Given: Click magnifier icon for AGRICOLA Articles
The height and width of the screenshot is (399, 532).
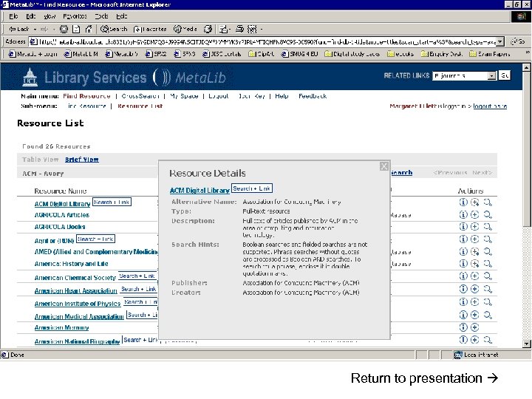Looking at the screenshot, I should [488, 214].
